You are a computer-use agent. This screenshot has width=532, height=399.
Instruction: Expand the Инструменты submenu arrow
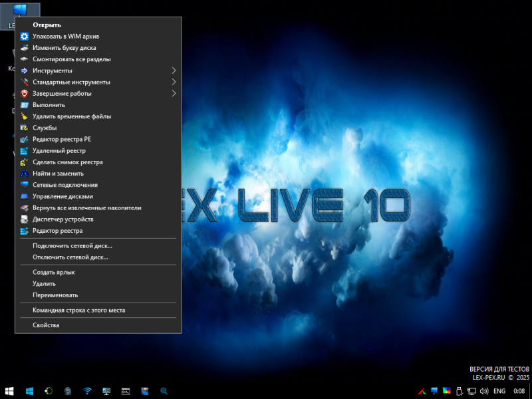(174, 70)
